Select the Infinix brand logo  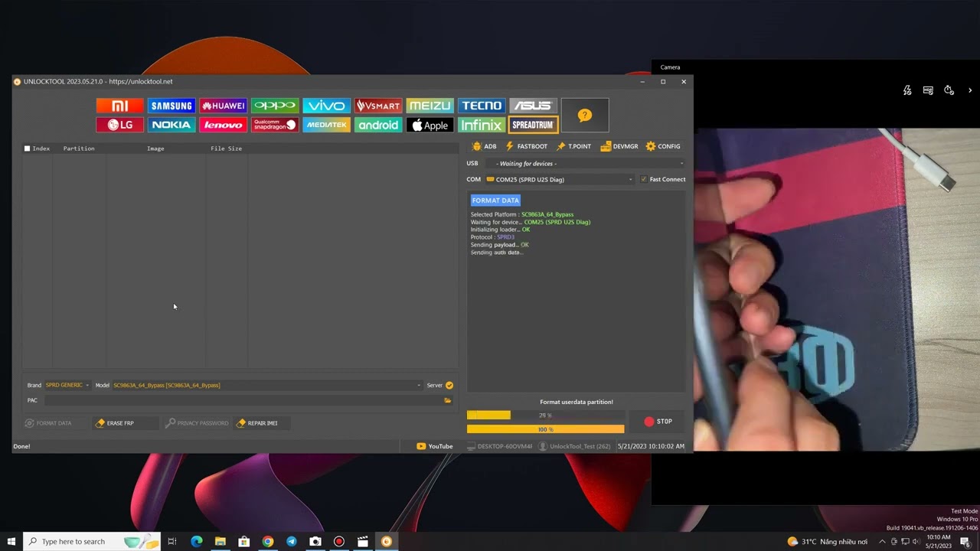(x=482, y=125)
